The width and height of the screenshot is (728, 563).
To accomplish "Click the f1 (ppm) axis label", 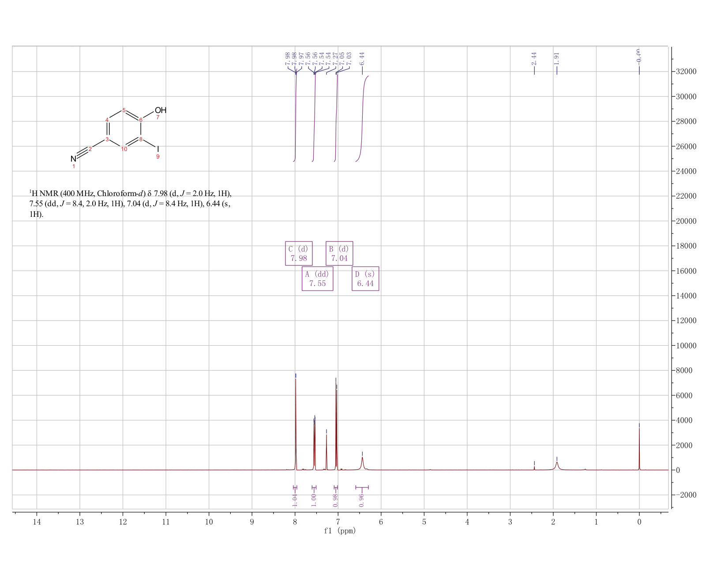I will 340,531.
